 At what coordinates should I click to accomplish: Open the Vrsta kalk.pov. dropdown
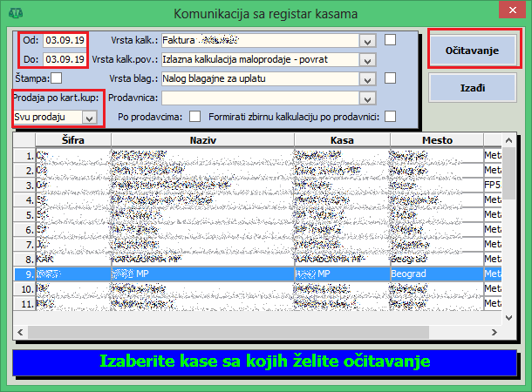pyautogui.click(x=367, y=60)
